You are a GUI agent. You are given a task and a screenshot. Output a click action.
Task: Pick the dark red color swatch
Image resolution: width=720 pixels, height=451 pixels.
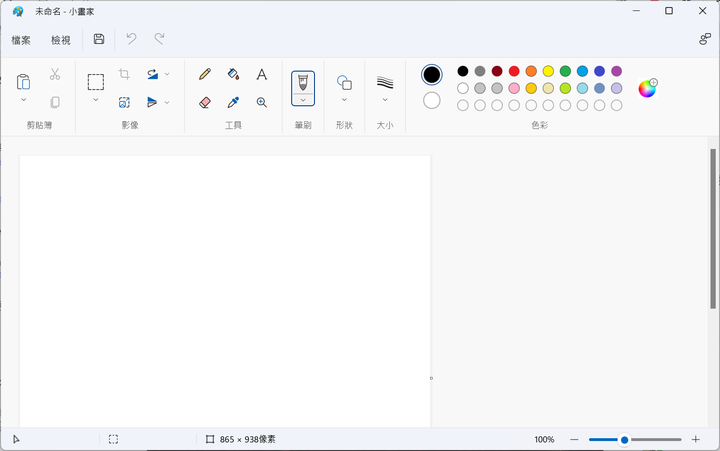point(497,71)
